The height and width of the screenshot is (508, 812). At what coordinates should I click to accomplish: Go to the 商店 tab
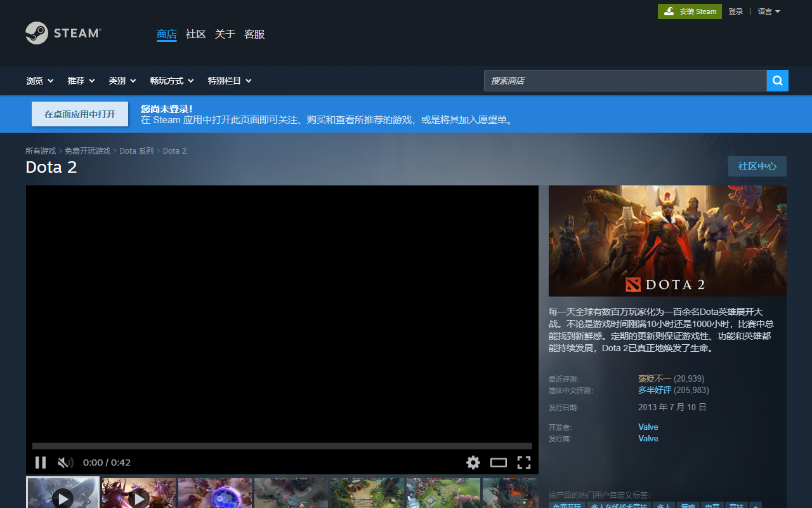[x=167, y=34]
